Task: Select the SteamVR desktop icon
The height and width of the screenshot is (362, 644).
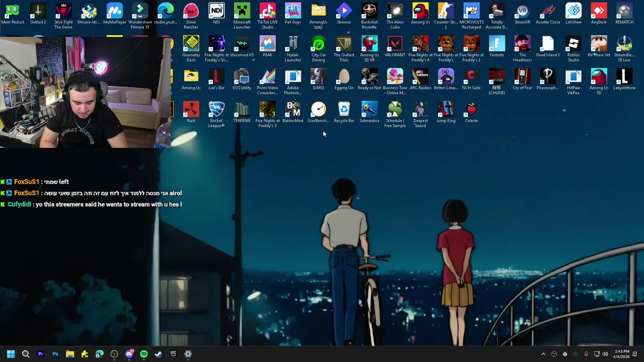Action: point(522,14)
